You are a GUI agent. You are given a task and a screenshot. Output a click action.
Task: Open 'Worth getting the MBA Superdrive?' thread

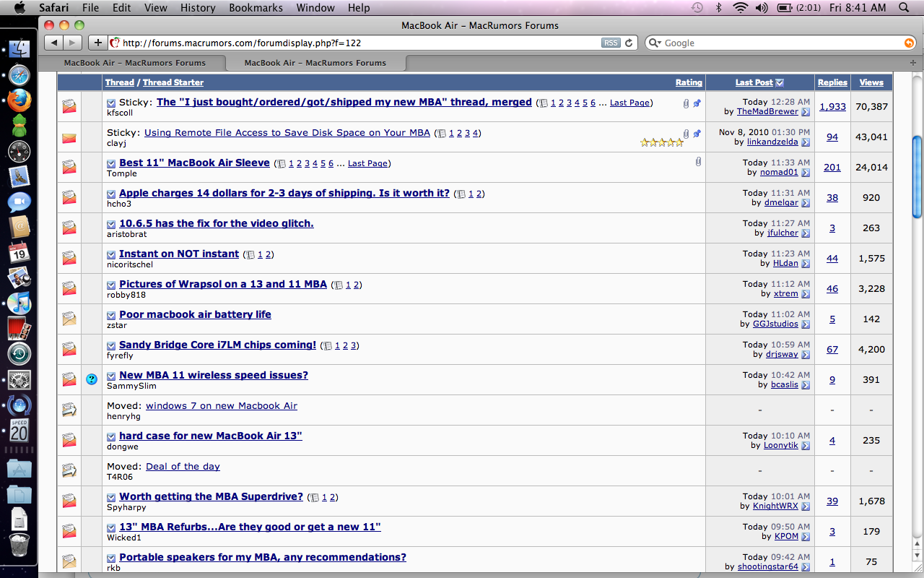click(x=211, y=496)
